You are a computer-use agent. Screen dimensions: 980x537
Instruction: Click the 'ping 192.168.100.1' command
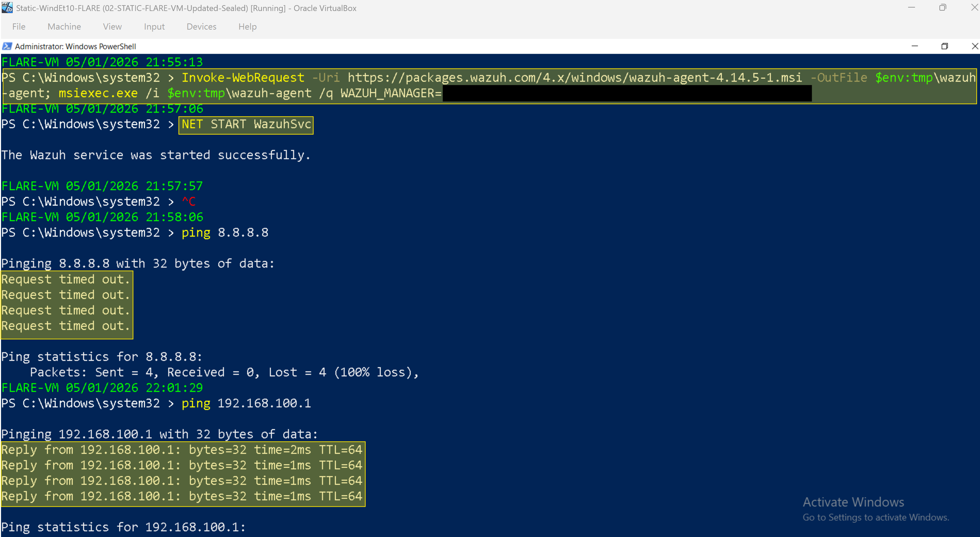tap(246, 403)
